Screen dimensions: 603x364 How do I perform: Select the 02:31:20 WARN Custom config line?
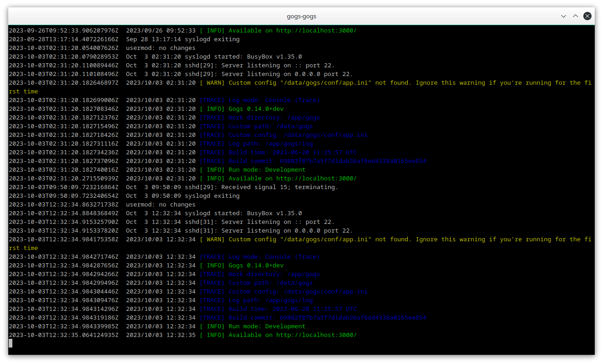[301, 87]
